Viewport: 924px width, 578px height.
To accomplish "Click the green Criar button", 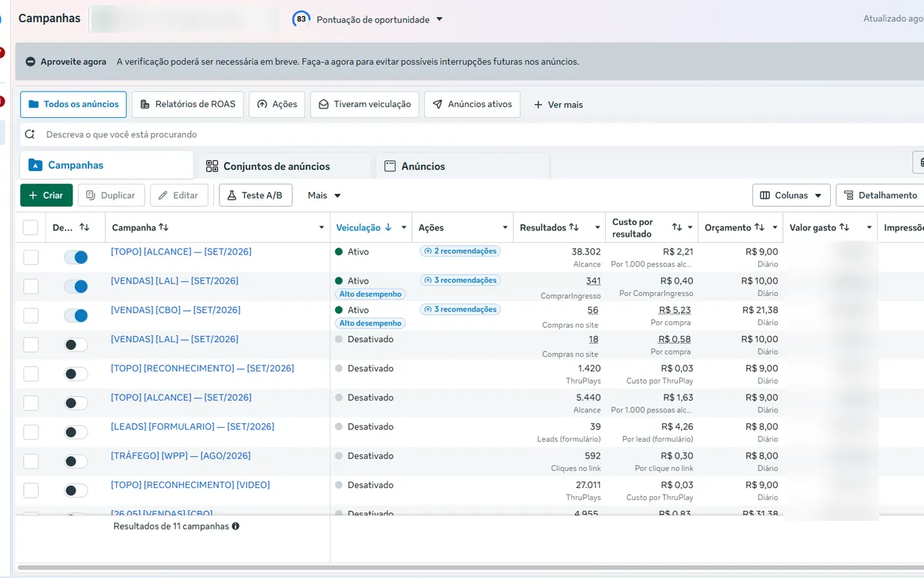I will pyautogui.click(x=46, y=195).
